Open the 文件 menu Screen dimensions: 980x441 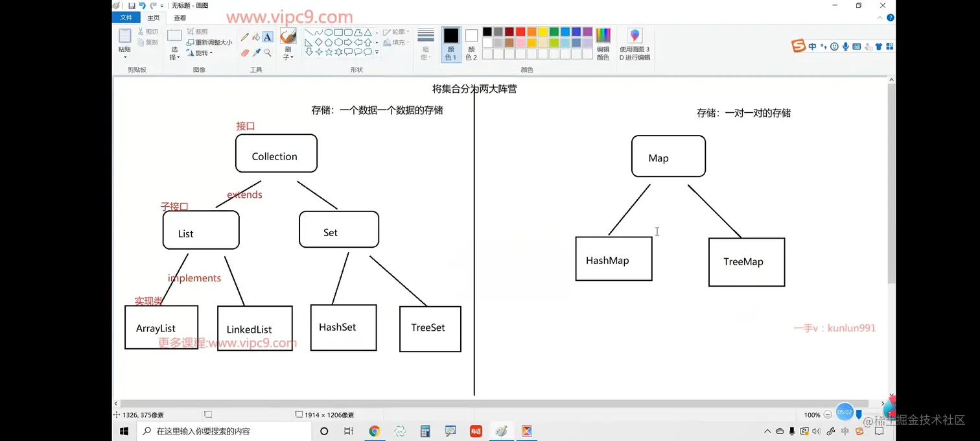[x=126, y=18]
